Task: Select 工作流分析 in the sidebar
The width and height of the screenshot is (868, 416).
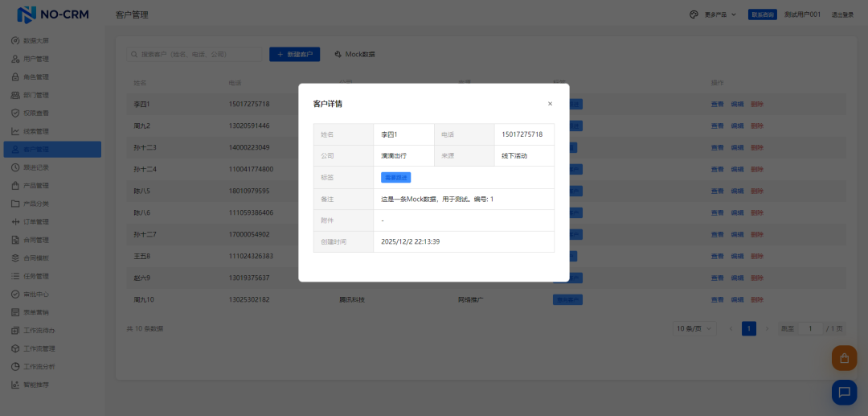Action: coord(52,367)
